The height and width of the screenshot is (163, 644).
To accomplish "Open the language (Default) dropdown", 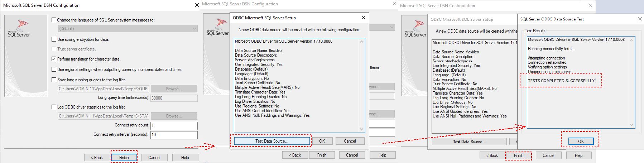I will 128,29.
